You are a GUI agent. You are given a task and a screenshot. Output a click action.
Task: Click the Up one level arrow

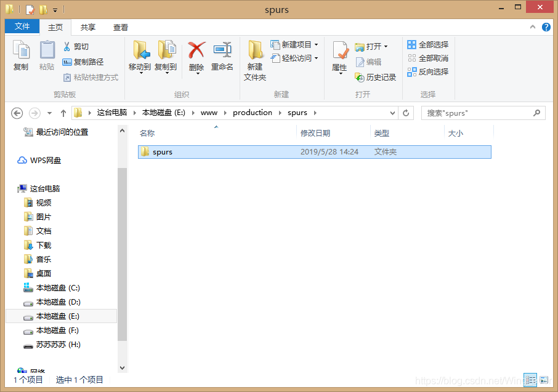(x=63, y=113)
